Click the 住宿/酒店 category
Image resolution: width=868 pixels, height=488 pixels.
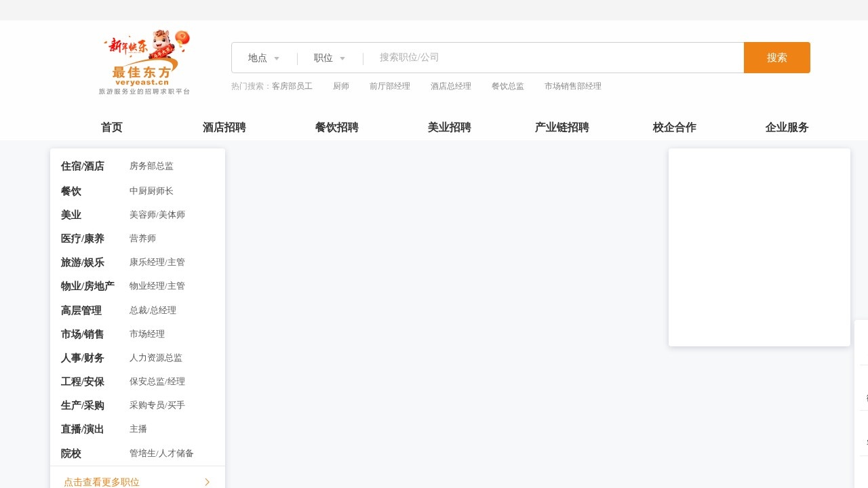pos(82,166)
